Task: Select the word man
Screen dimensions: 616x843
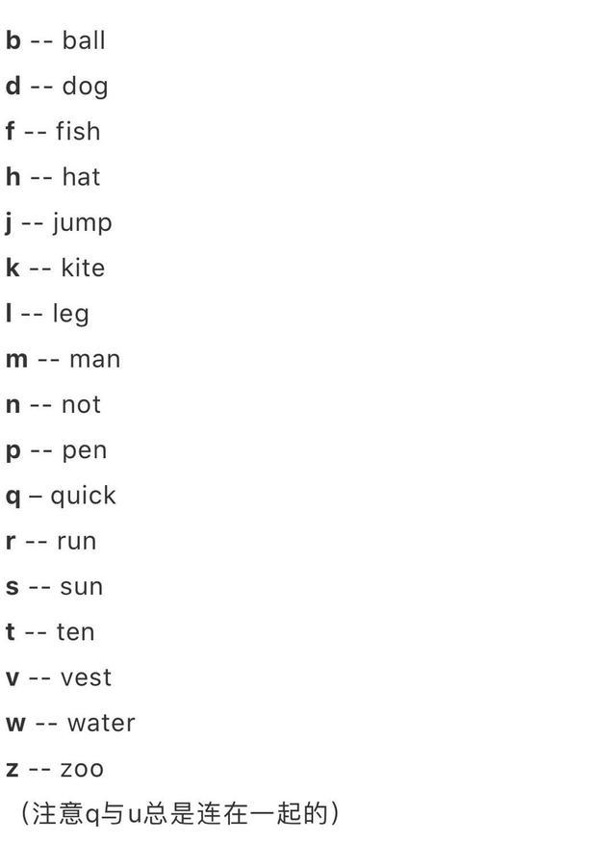Action: 95,360
